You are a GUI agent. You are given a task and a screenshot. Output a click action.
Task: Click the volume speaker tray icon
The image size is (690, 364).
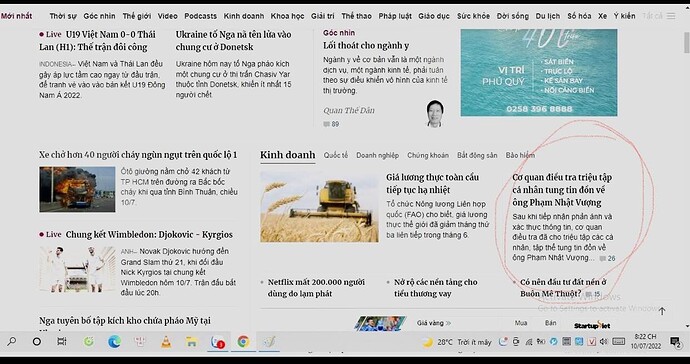pos(603,342)
